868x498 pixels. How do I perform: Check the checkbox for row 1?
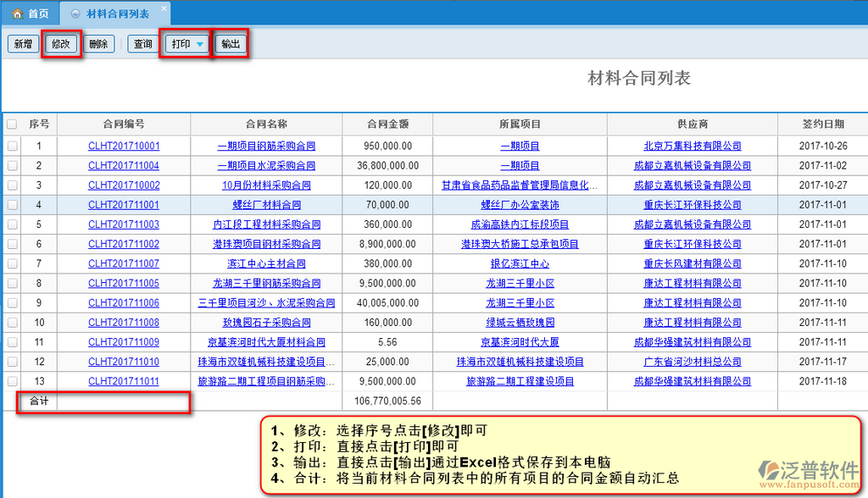coord(12,146)
